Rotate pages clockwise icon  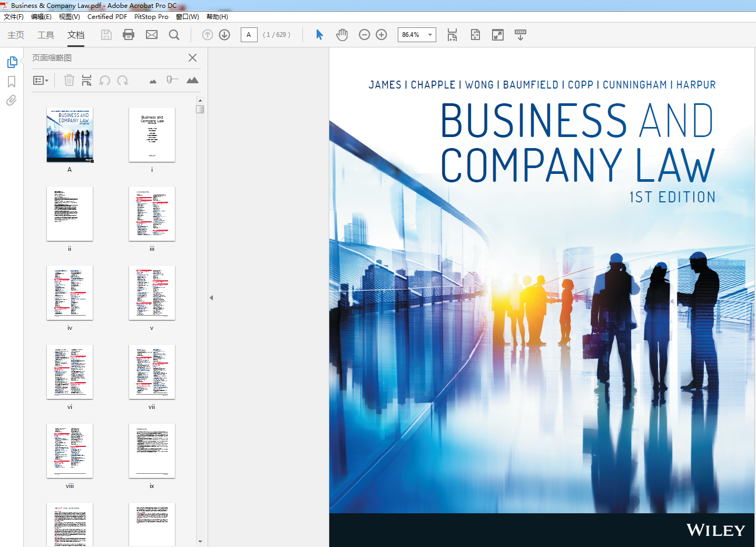click(123, 80)
